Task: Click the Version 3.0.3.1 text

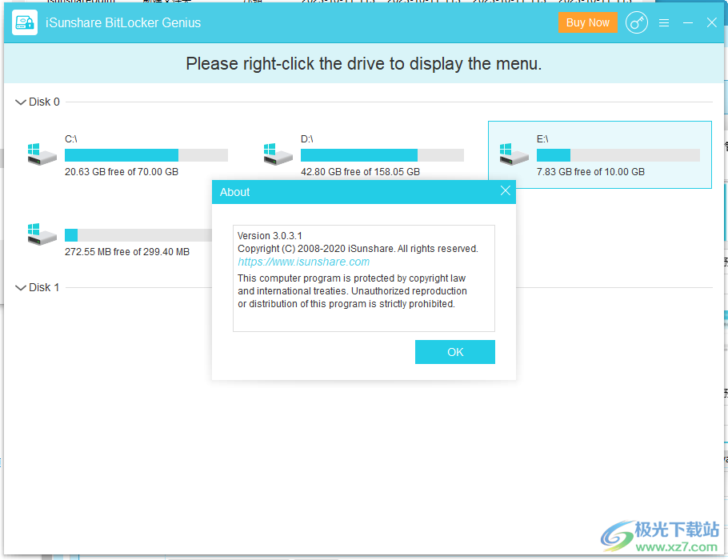Action: [x=270, y=236]
